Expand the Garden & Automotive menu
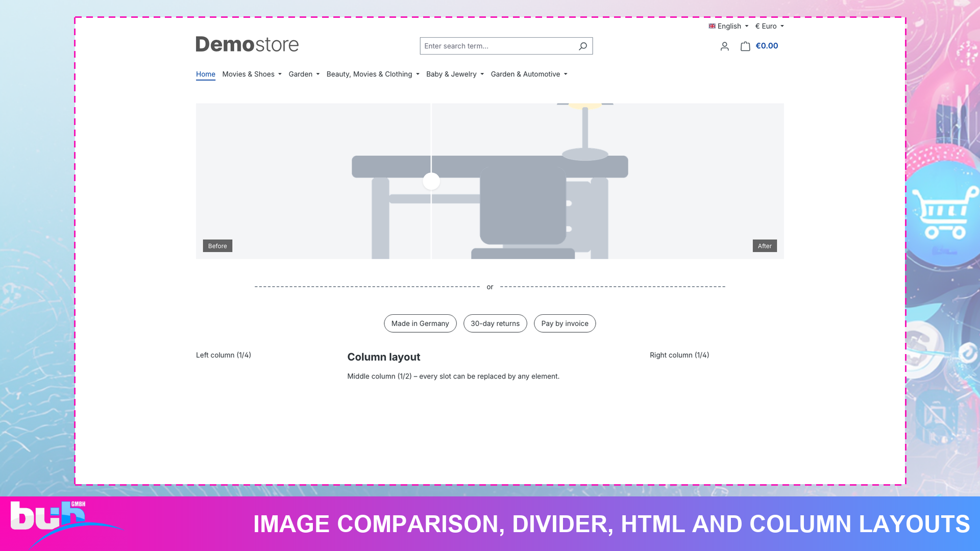The width and height of the screenshot is (980, 551). [x=529, y=74]
